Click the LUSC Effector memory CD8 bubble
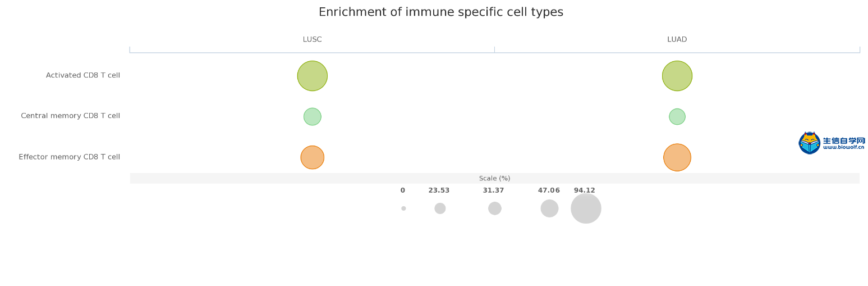 click(x=313, y=157)
